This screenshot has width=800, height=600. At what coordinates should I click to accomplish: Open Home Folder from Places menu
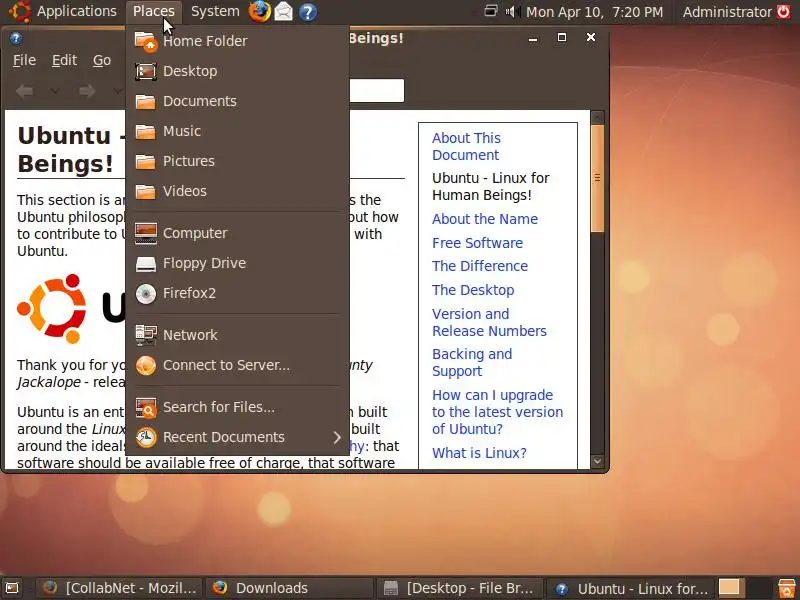tap(237, 41)
